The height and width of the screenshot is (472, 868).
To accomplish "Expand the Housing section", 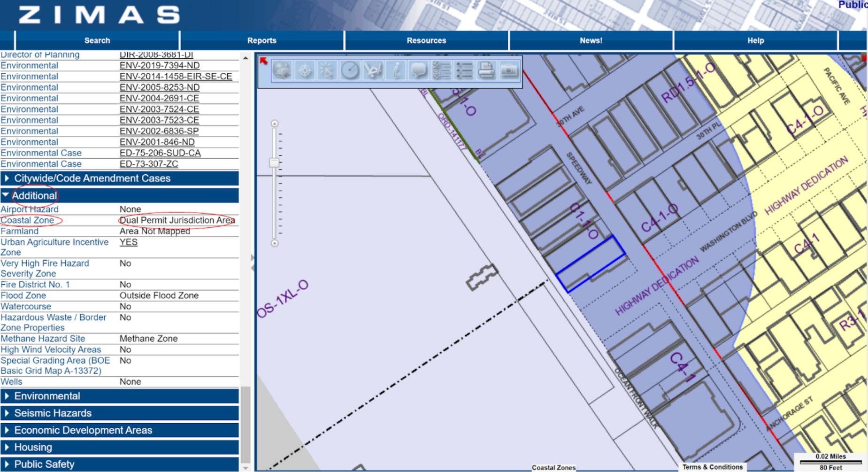I will (33, 447).
